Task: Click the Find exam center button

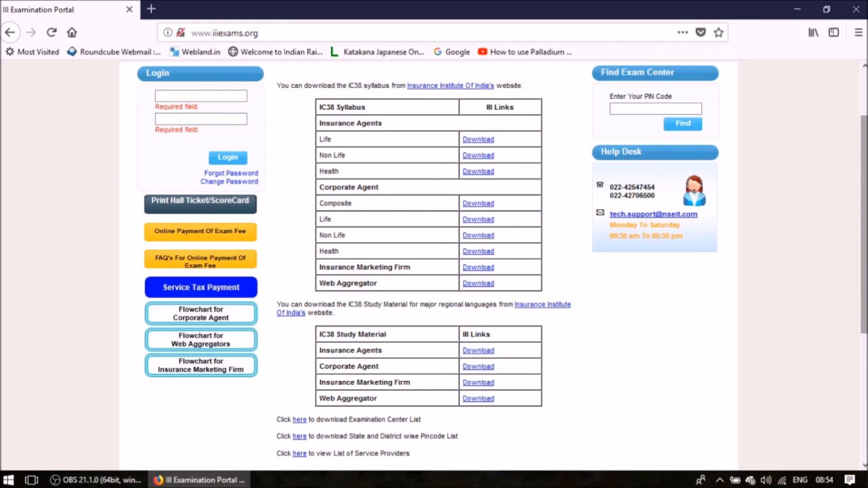Action: coord(683,123)
